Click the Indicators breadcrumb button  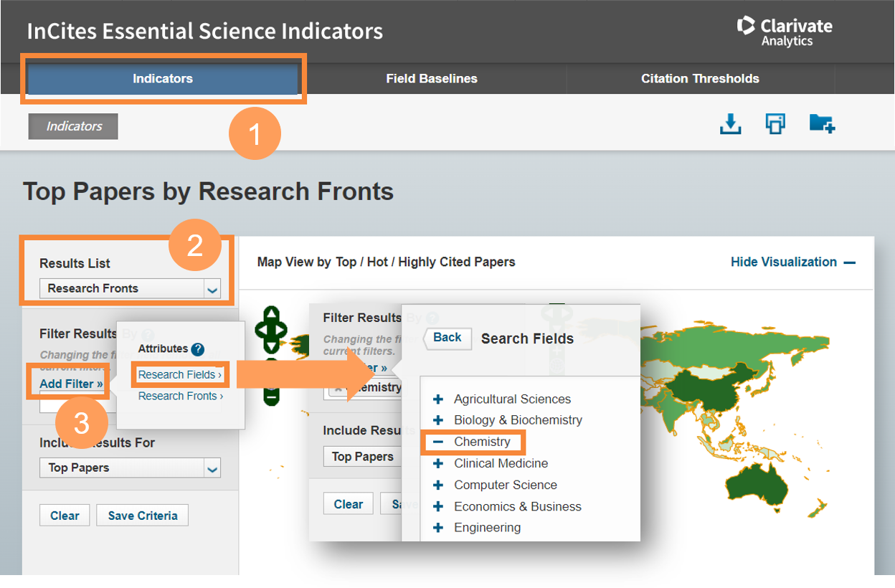pos(73,126)
